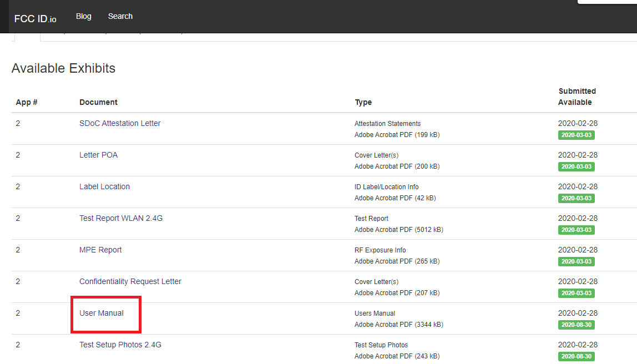Open the Letter POA exhibit
Image resolution: width=637 pixels, height=364 pixels.
(98, 155)
